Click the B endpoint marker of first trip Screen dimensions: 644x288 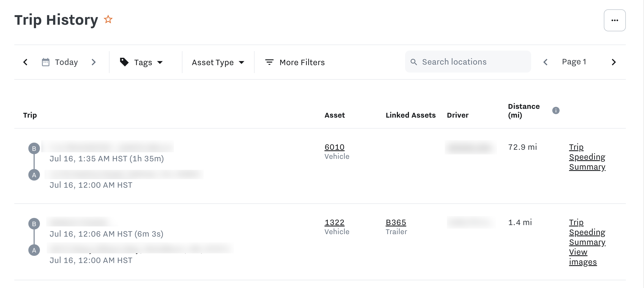pos(34,148)
